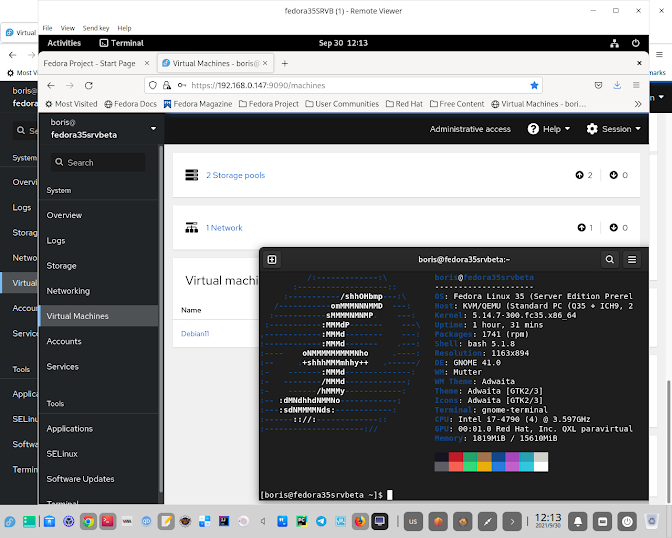This screenshot has width=672, height=538.
Task: Click the tracking protection shield icon
Action: coord(153,85)
